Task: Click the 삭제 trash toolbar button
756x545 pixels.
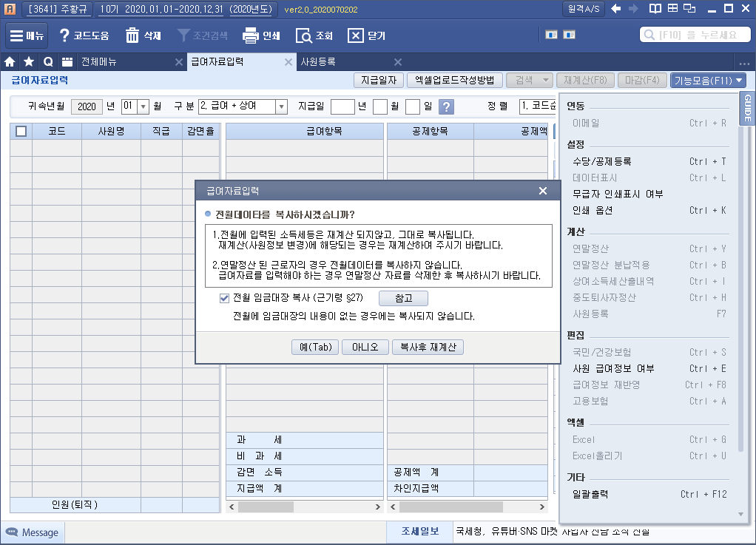Action: point(144,35)
